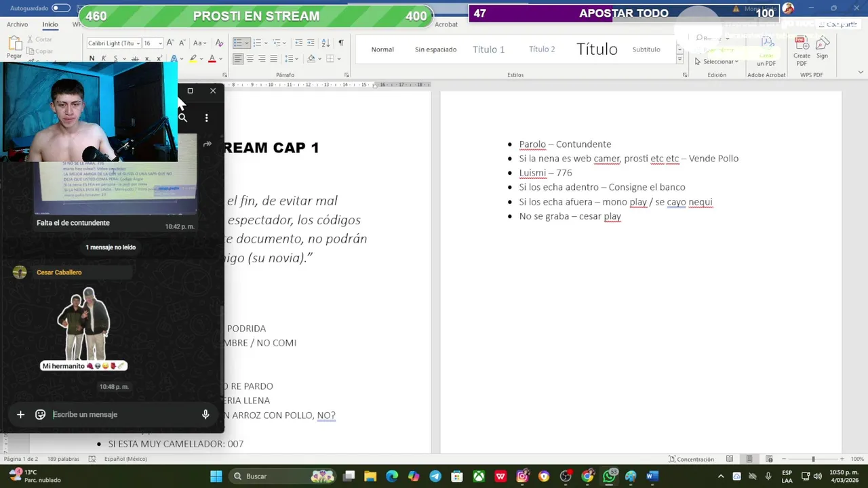This screenshot has width=868, height=488.
Task: Select the Normal style
Action: [382, 49]
